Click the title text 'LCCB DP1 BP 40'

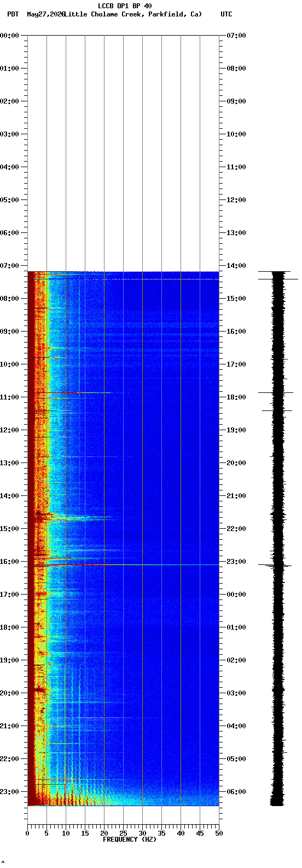125,6
